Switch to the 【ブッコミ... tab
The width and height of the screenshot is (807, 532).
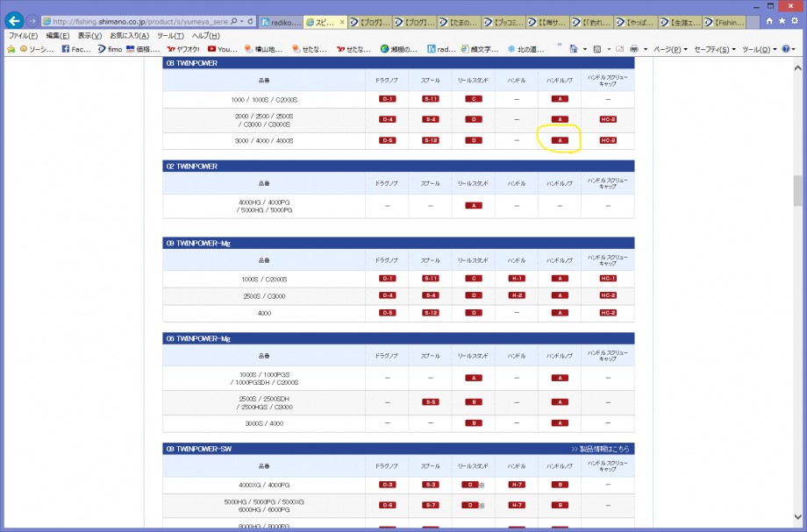point(503,22)
